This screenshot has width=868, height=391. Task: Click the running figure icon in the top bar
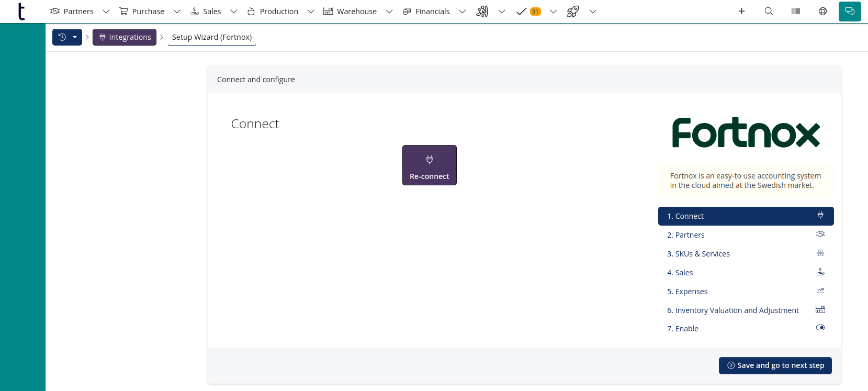(482, 12)
